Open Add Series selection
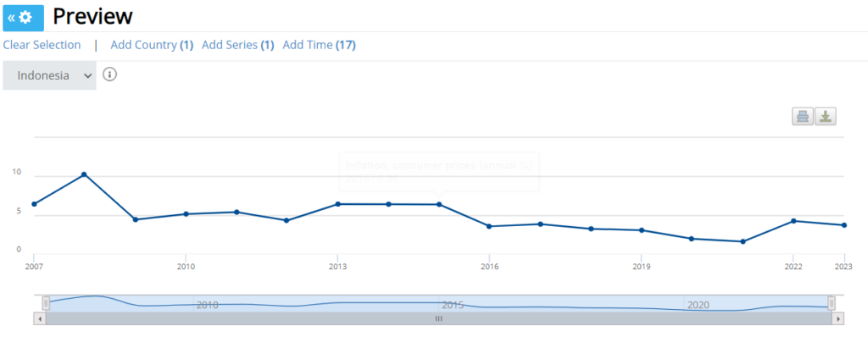The width and height of the screenshot is (868, 337). click(238, 46)
